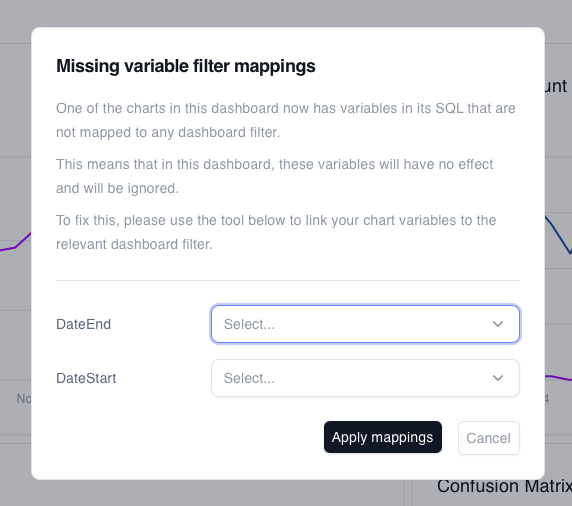572x506 pixels.
Task: Click the paragraph about unmapped SQL variables
Action: click(x=286, y=120)
